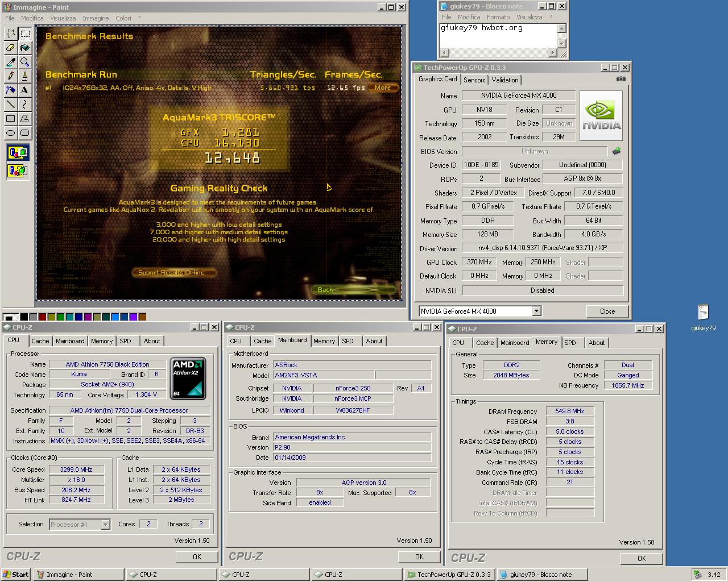Activate the Pick Color eyedropper tool
The image size is (728, 582).
point(10,62)
